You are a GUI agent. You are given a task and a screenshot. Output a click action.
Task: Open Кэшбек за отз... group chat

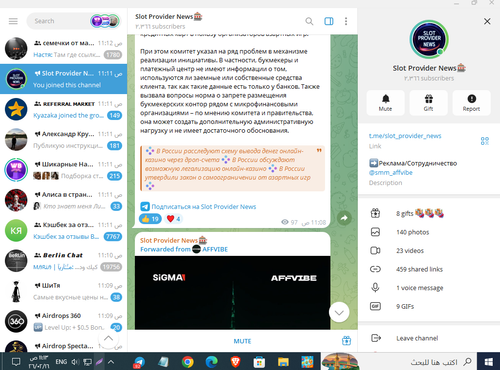tap(63, 231)
